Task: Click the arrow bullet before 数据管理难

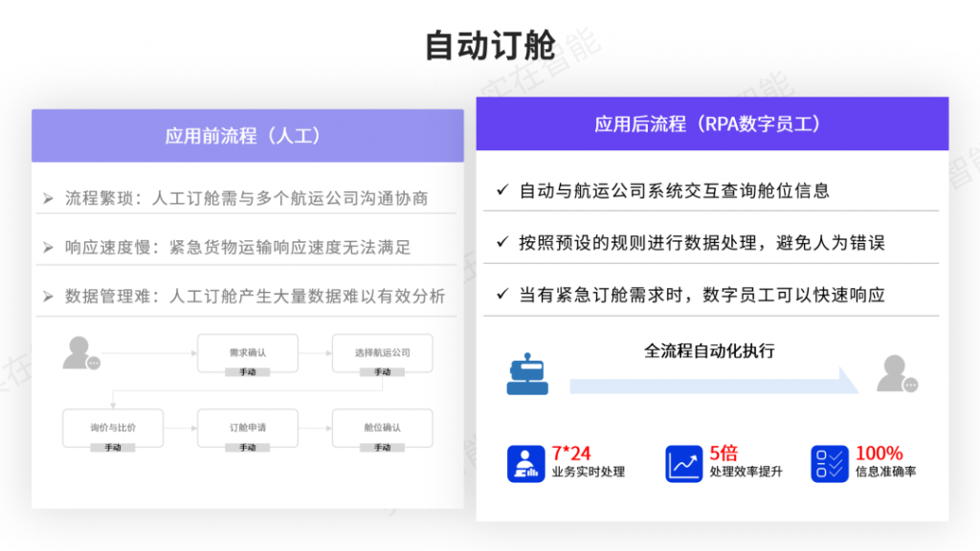Action: (x=48, y=297)
